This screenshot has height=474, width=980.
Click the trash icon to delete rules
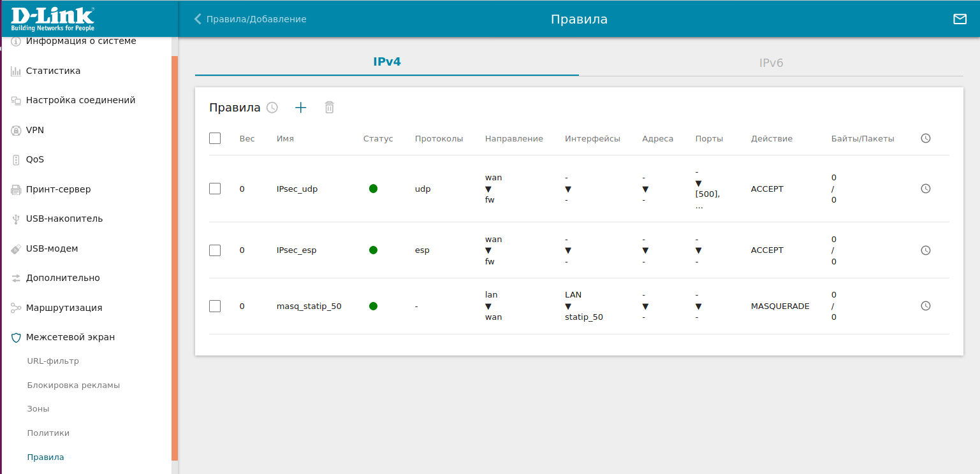329,108
